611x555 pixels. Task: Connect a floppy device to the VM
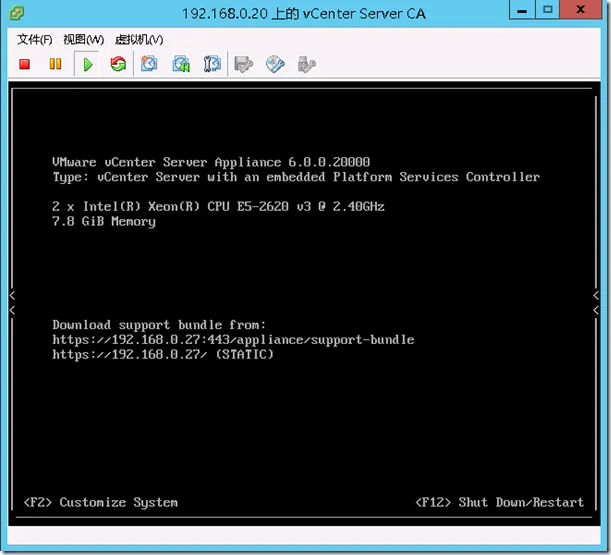(x=244, y=64)
